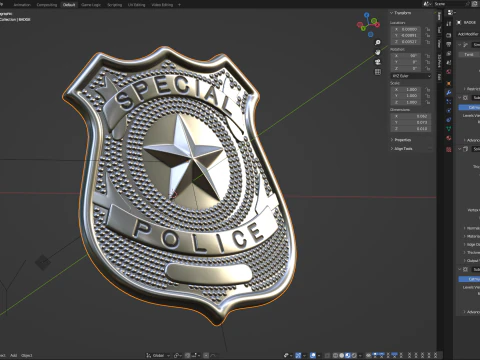Toggle lock for Scale Z

click(427, 102)
